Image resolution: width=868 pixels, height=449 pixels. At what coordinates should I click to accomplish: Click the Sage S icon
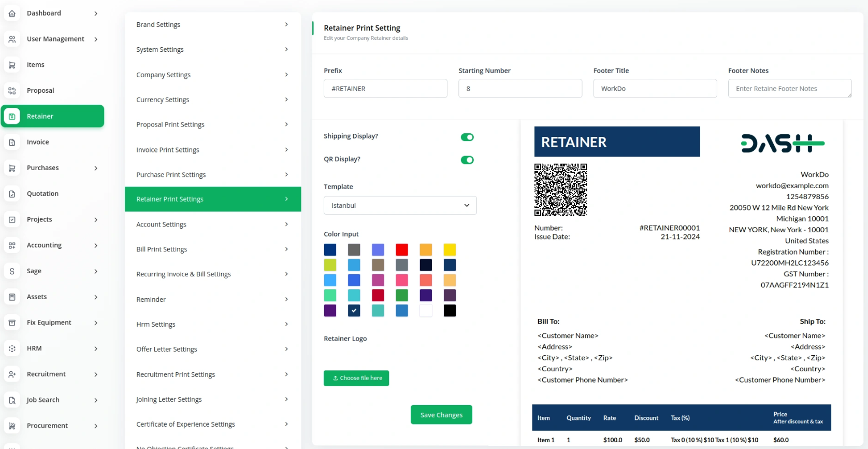pos(12,271)
